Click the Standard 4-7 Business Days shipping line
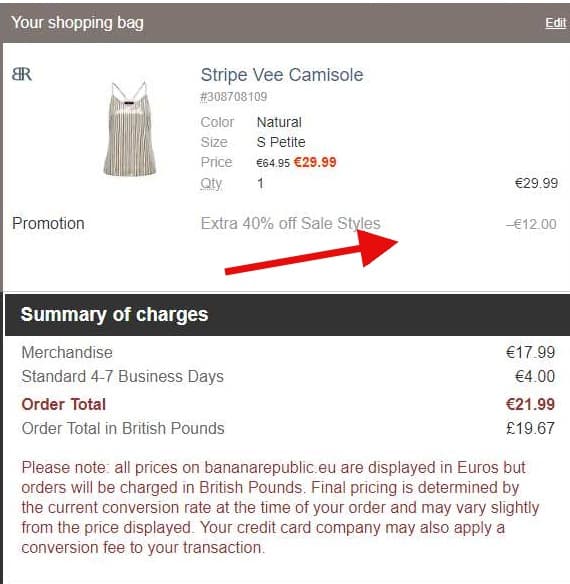 coord(288,376)
